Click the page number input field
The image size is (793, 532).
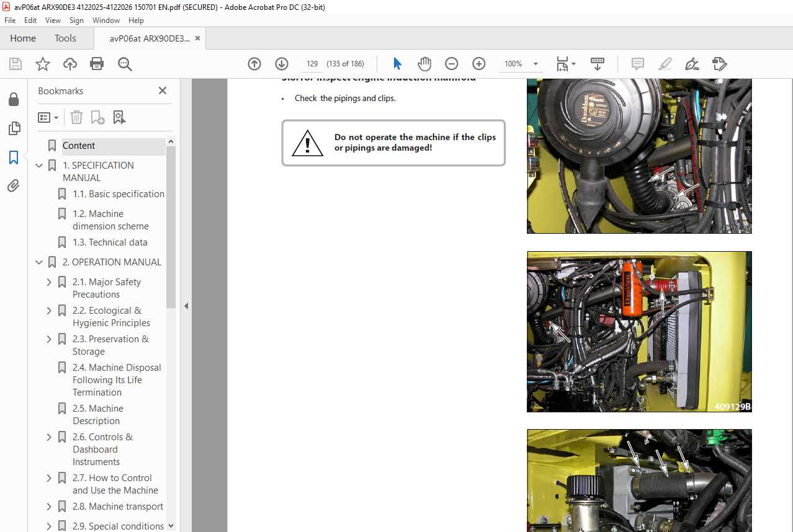312,64
